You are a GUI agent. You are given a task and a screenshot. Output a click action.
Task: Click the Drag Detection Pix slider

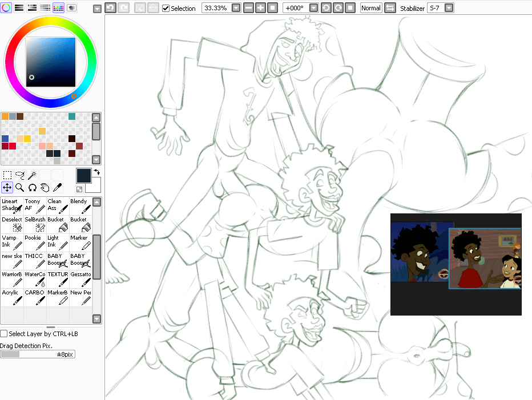click(x=38, y=354)
